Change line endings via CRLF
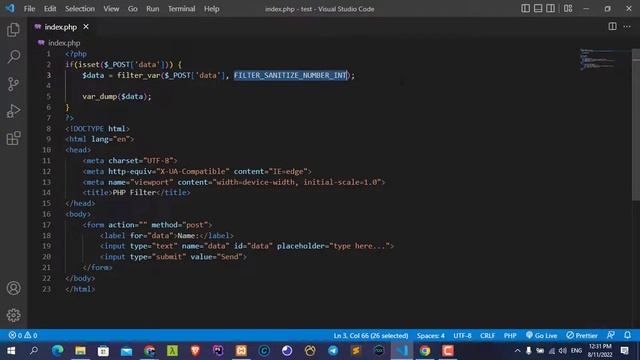This screenshot has width=640, height=360. click(x=487, y=336)
